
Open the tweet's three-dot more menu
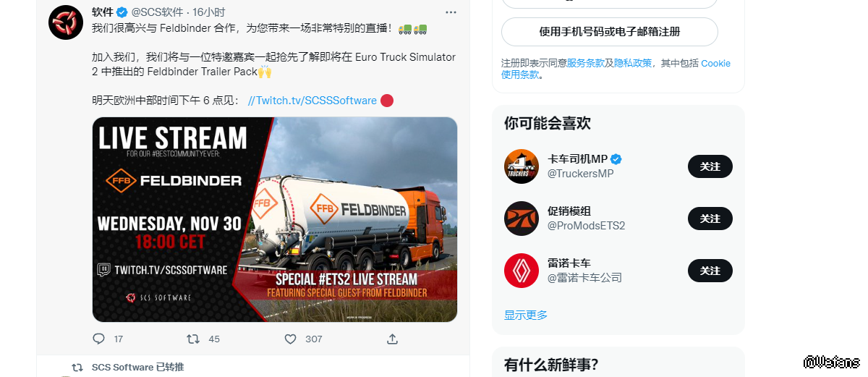point(451,12)
